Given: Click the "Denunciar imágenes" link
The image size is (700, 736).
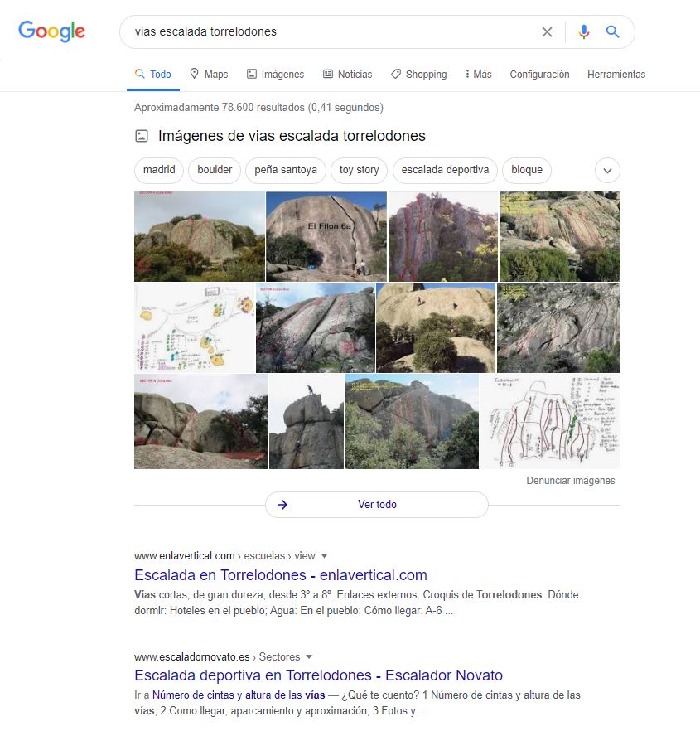Looking at the screenshot, I should (x=571, y=481).
